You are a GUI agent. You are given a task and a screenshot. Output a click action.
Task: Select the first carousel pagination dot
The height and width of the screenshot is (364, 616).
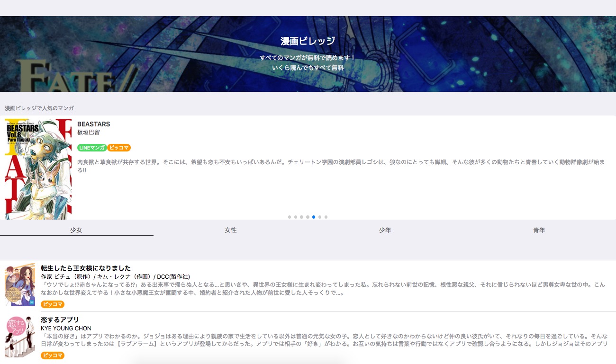pos(290,217)
